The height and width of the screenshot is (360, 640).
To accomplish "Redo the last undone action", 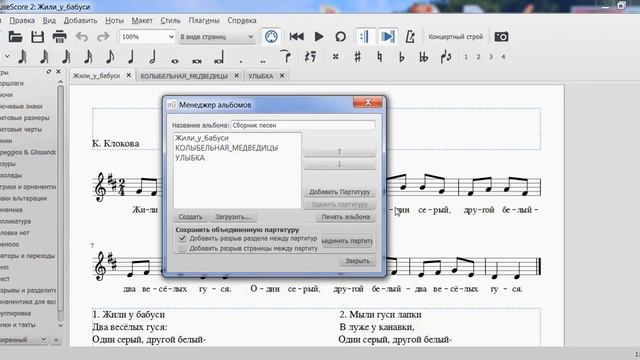I will click(x=103, y=37).
